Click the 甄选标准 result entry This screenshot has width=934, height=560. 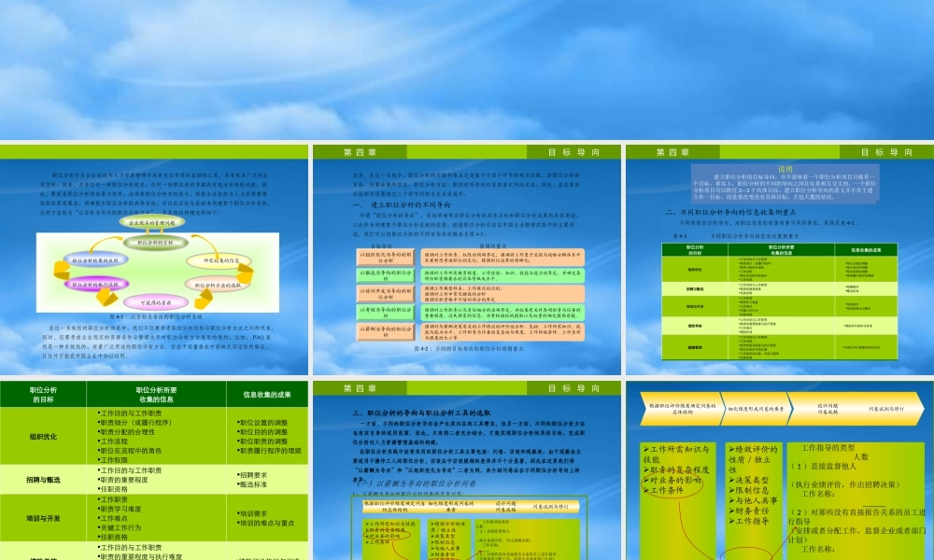click(252, 484)
